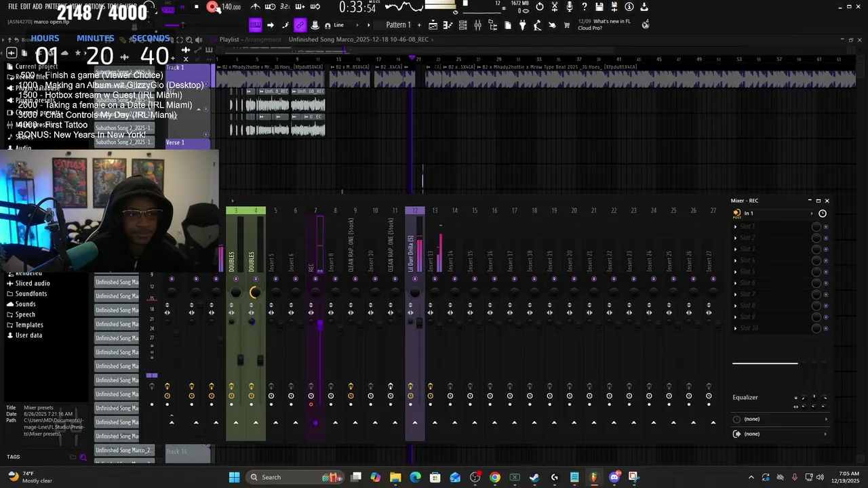Open Windows Start menu
Image resolution: width=868 pixels, height=488 pixels.
(234, 477)
